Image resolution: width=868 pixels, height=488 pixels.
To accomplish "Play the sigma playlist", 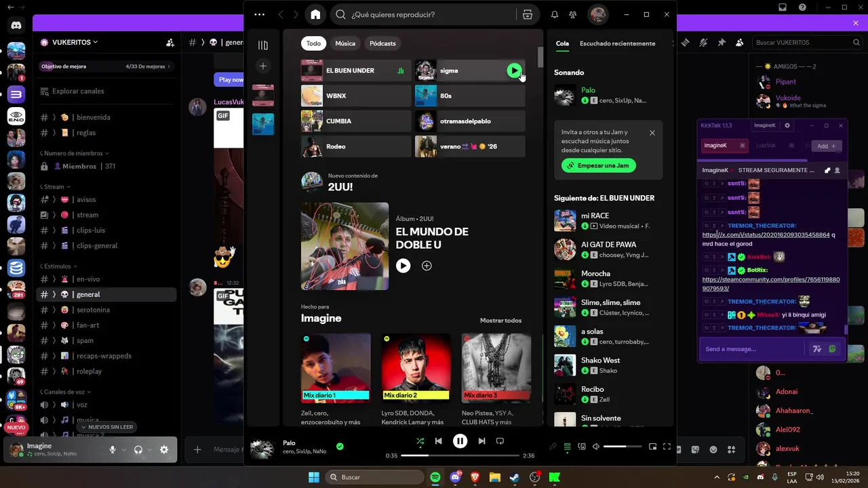I will [x=514, y=70].
